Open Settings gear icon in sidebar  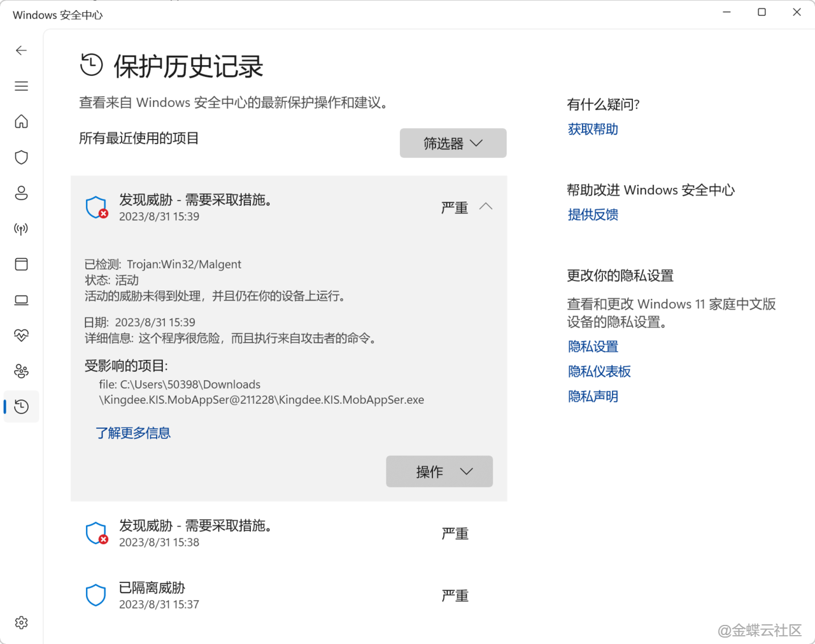click(x=22, y=622)
